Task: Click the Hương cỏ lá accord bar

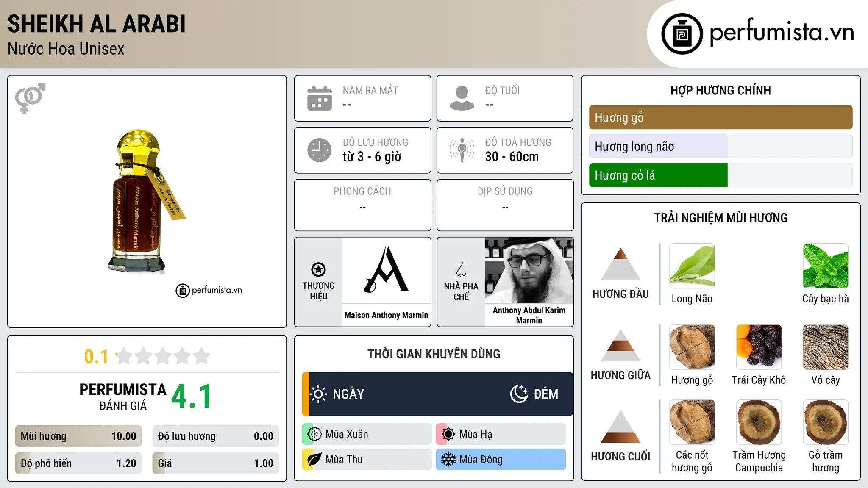Action: [x=721, y=175]
